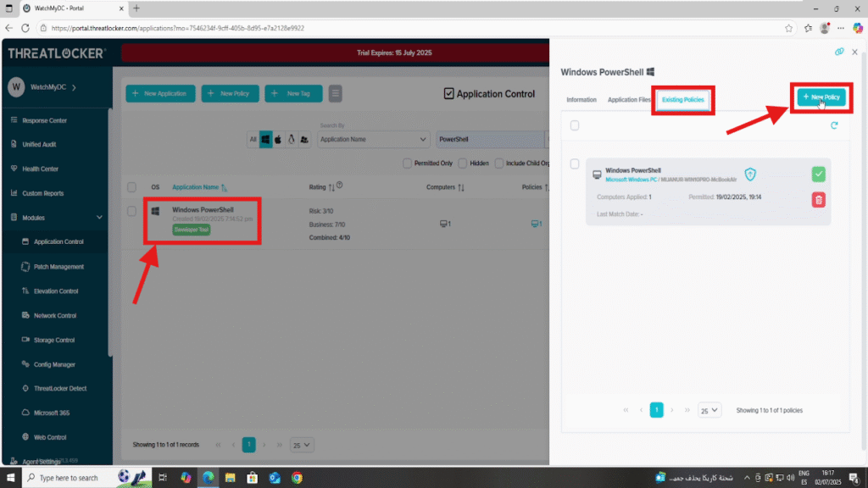Go to Health Center in the sidebar
This screenshot has width=868, height=488.
coord(40,169)
